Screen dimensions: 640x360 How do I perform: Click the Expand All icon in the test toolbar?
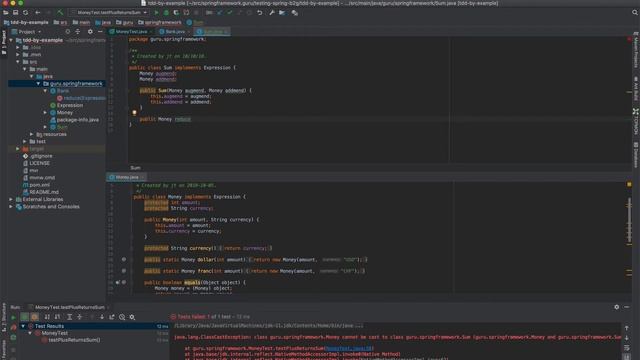click(69, 317)
